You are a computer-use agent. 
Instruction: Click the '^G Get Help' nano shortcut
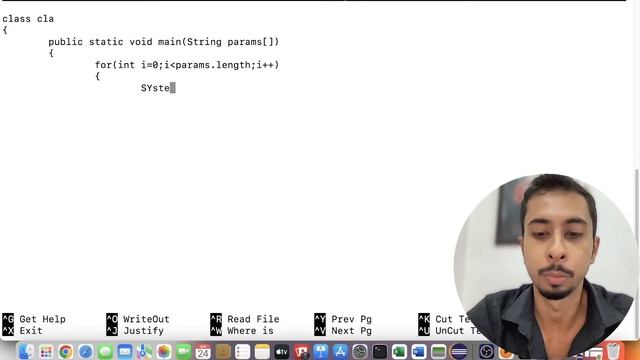pyautogui.click(x=34, y=319)
